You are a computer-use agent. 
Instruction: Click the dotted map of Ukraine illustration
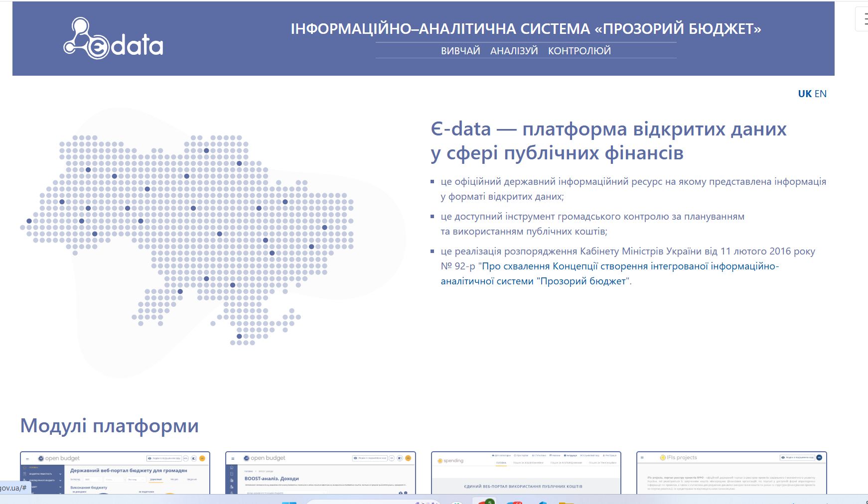[x=187, y=240]
